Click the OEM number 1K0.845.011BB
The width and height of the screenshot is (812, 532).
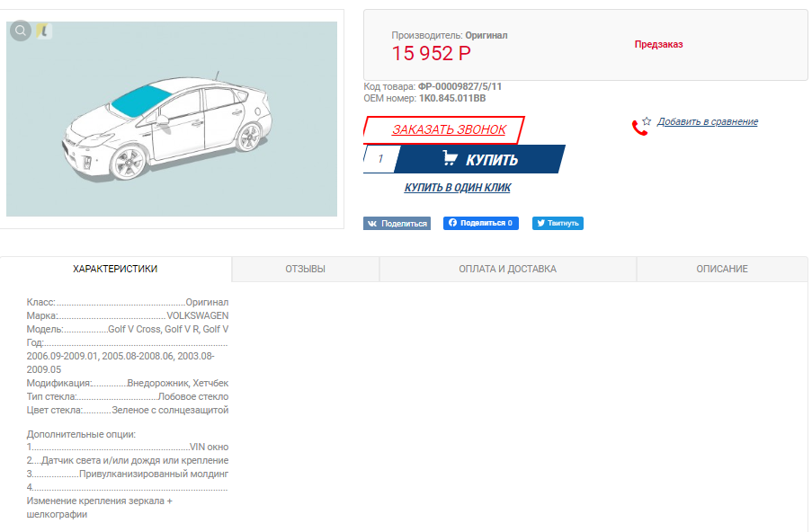click(x=452, y=98)
